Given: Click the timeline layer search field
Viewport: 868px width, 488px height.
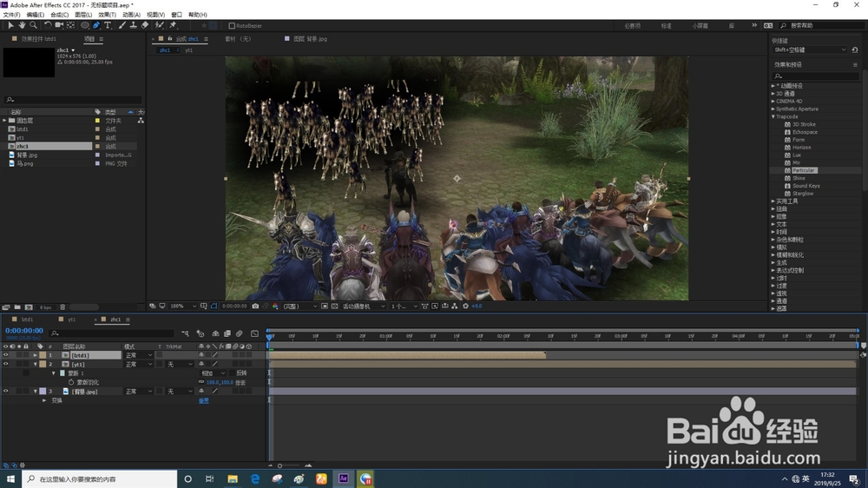Looking at the screenshot, I should [111, 333].
